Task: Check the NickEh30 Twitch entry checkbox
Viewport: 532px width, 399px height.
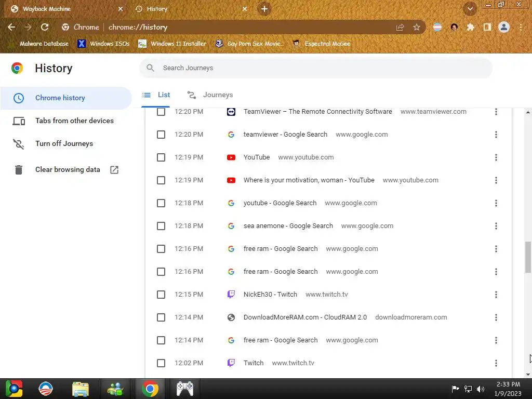Action: coord(161,295)
